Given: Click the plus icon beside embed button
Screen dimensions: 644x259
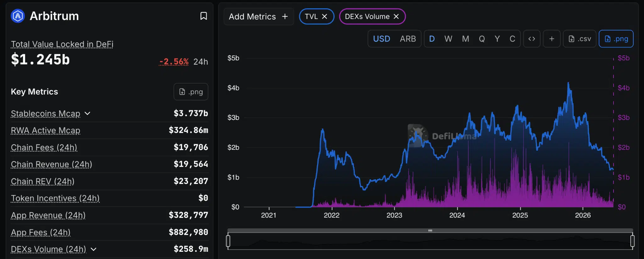Looking at the screenshot, I should [x=552, y=39].
